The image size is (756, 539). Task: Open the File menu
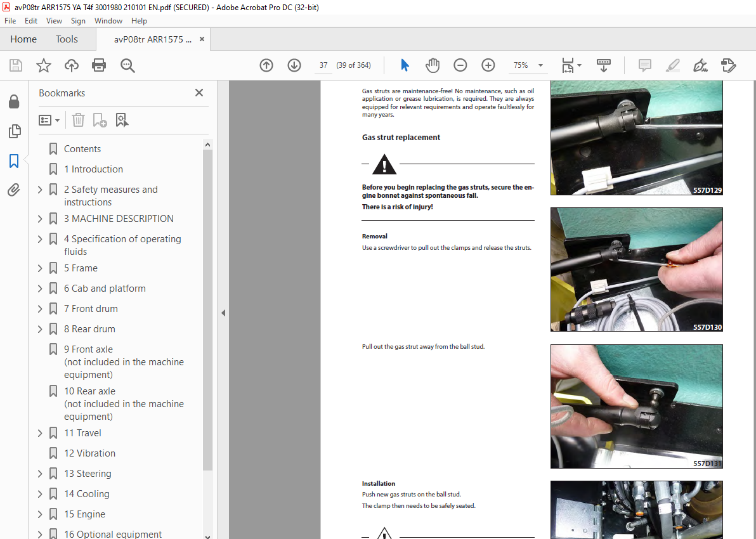point(10,21)
